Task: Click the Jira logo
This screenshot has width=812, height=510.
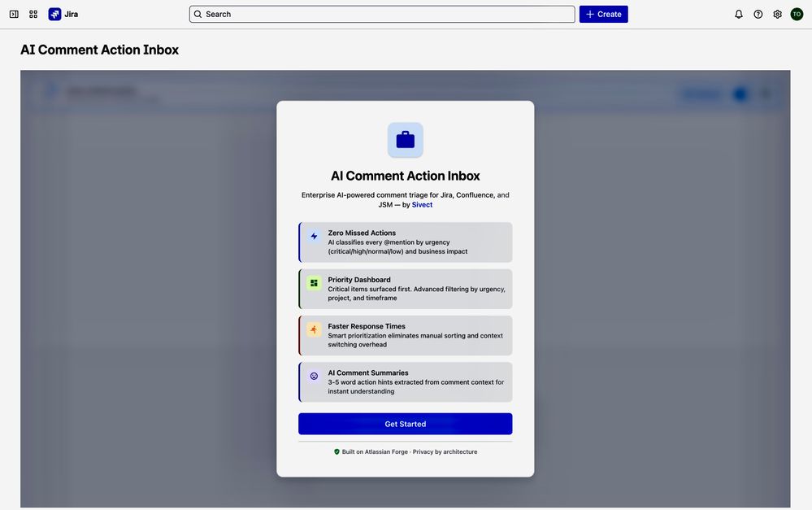Action: (x=54, y=14)
